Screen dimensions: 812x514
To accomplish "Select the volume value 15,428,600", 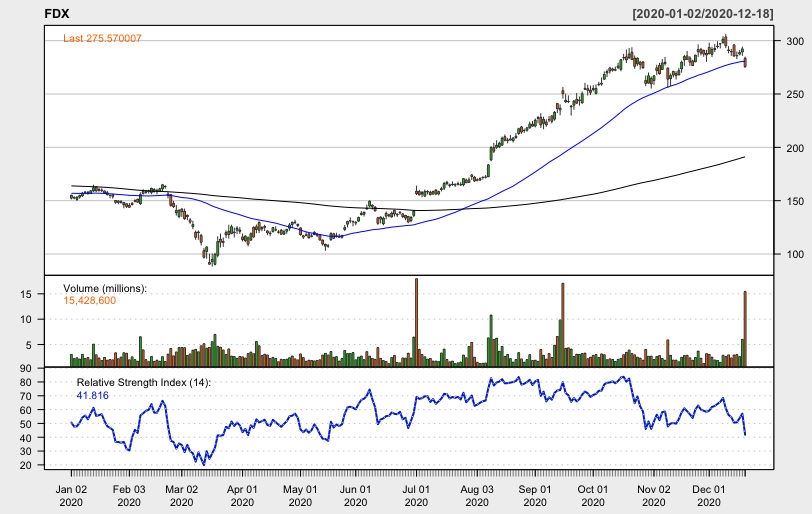I will (x=90, y=301).
